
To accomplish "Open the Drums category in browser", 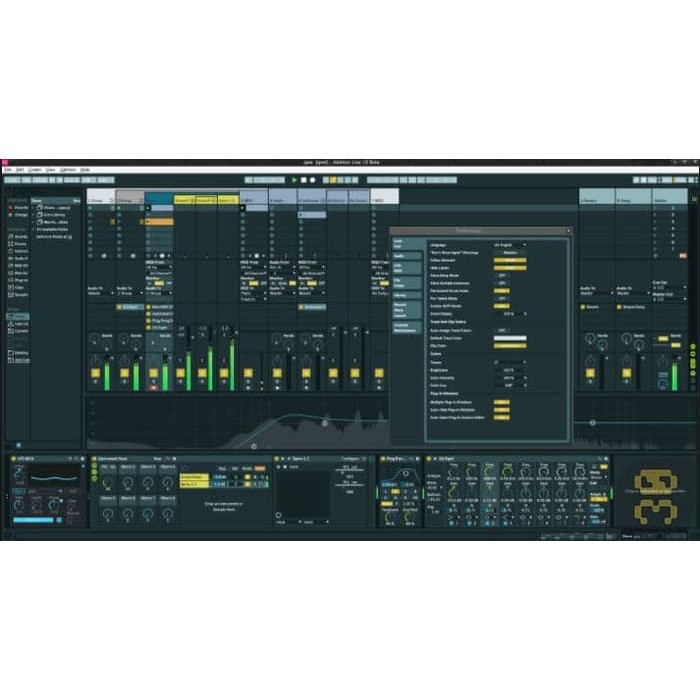I will [x=18, y=244].
